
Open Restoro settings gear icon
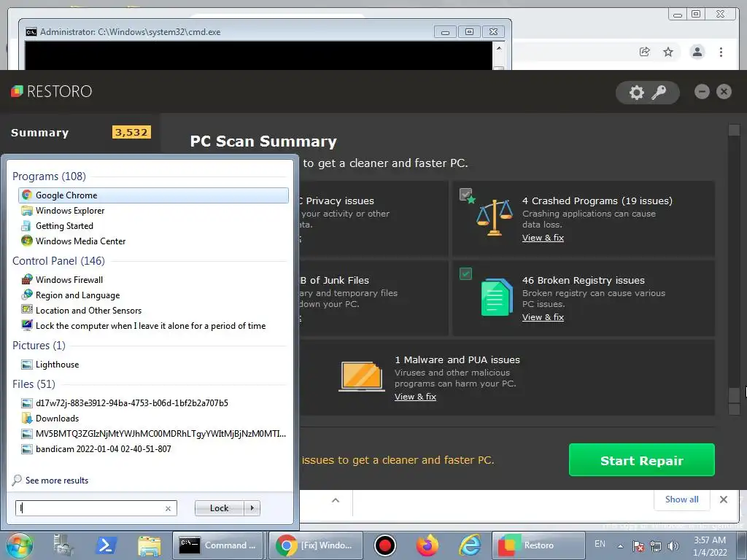636,93
